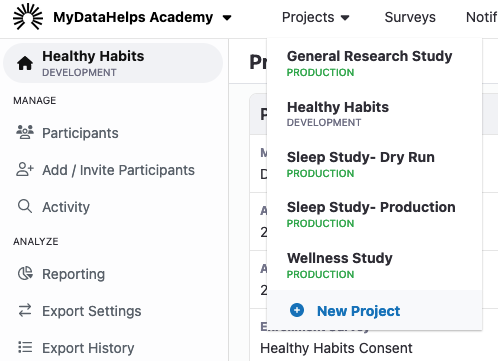Open the Healthy Habits Development project home
Image resolution: width=498 pixels, height=361 pixels.
click(113, 63)
